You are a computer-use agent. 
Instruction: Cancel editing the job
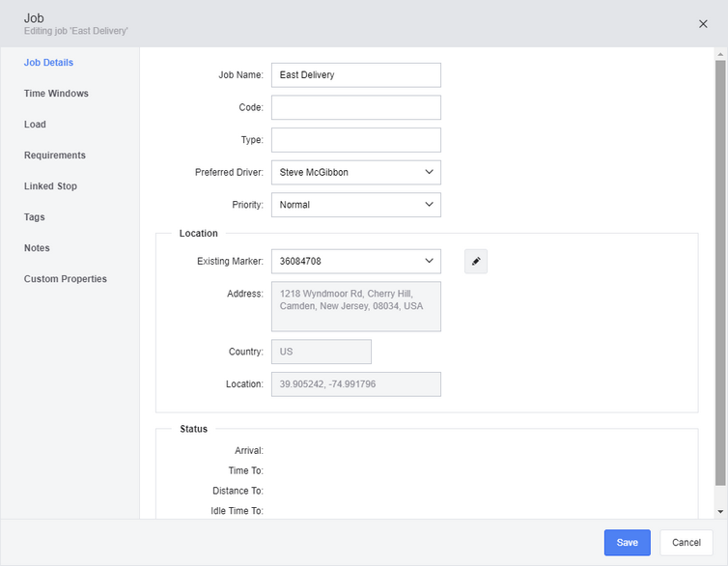pyautogui.click(x=686, y=542)
